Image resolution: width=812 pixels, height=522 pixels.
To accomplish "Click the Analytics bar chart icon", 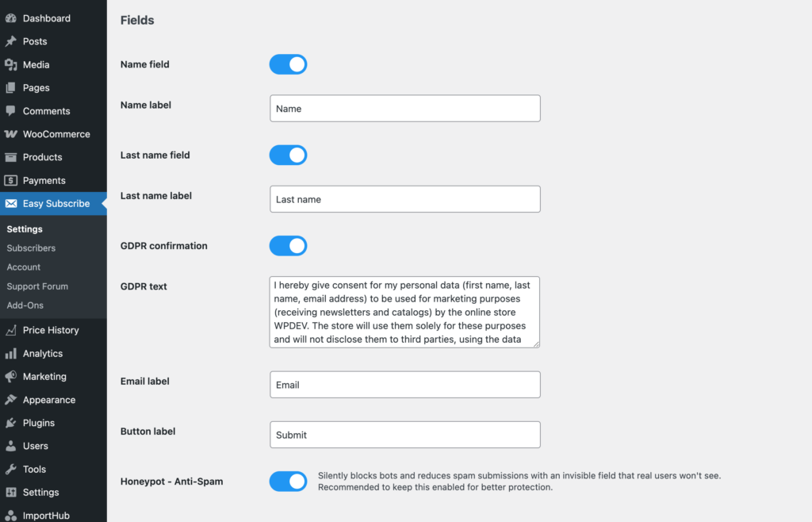I will point(10,354).
